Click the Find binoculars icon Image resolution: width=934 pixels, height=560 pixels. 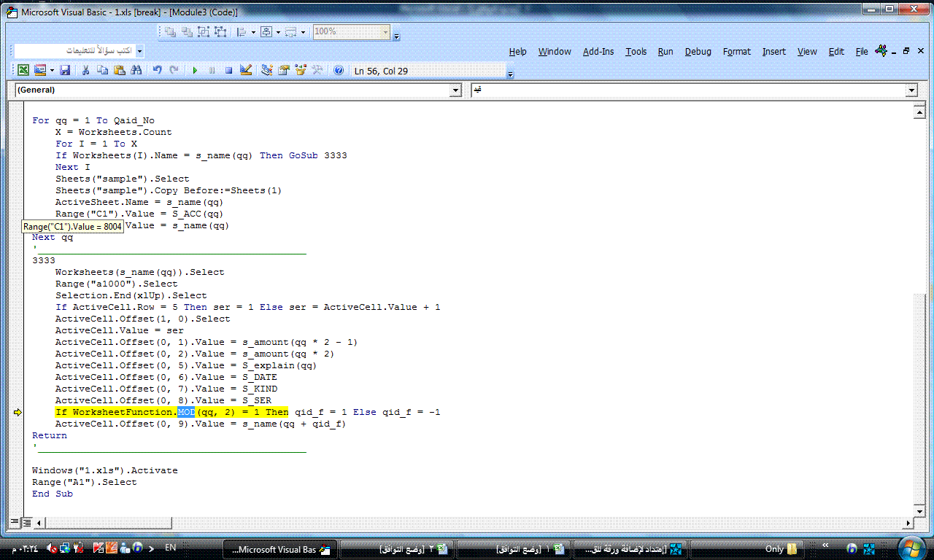click(x=136, y=71)
